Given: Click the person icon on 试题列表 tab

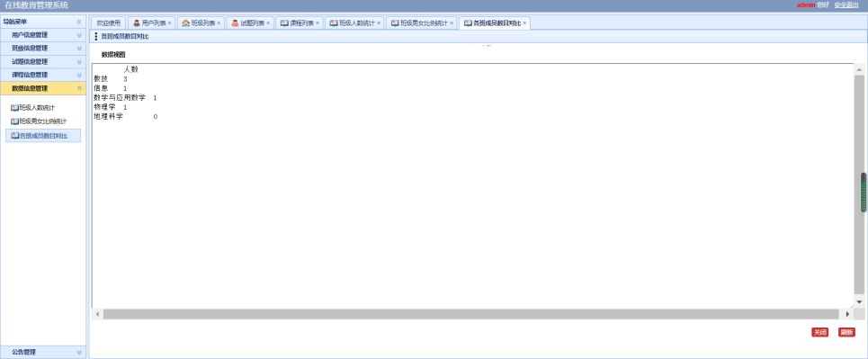Looking at the screenshot, I should click(235, 23).
